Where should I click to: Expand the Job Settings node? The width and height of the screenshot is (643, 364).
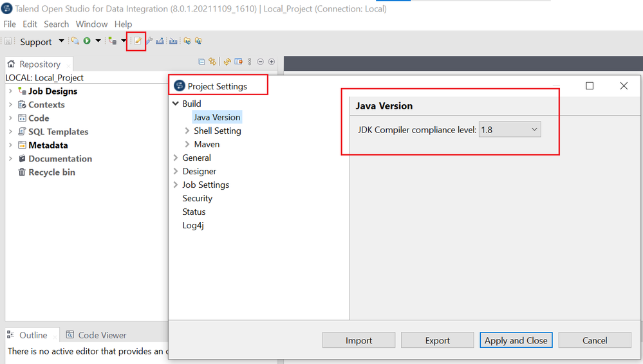pos(176,185)
